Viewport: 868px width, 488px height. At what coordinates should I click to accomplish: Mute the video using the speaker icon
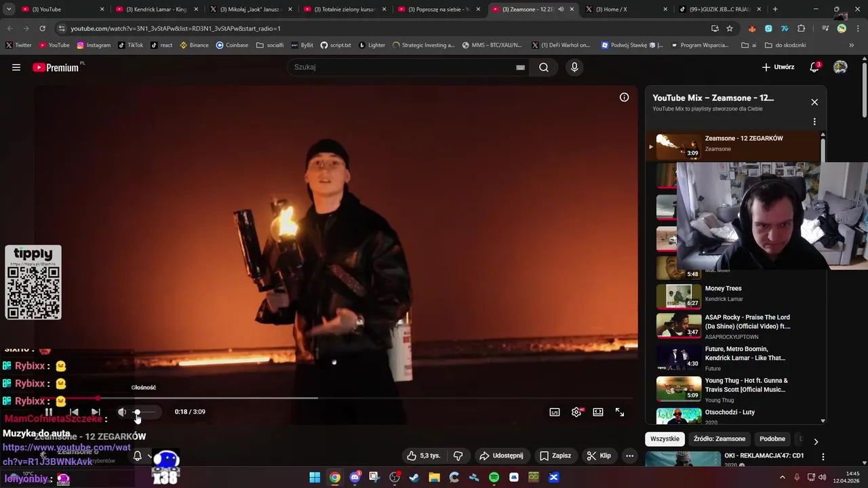pyautogui.click(x=122, y=412)
